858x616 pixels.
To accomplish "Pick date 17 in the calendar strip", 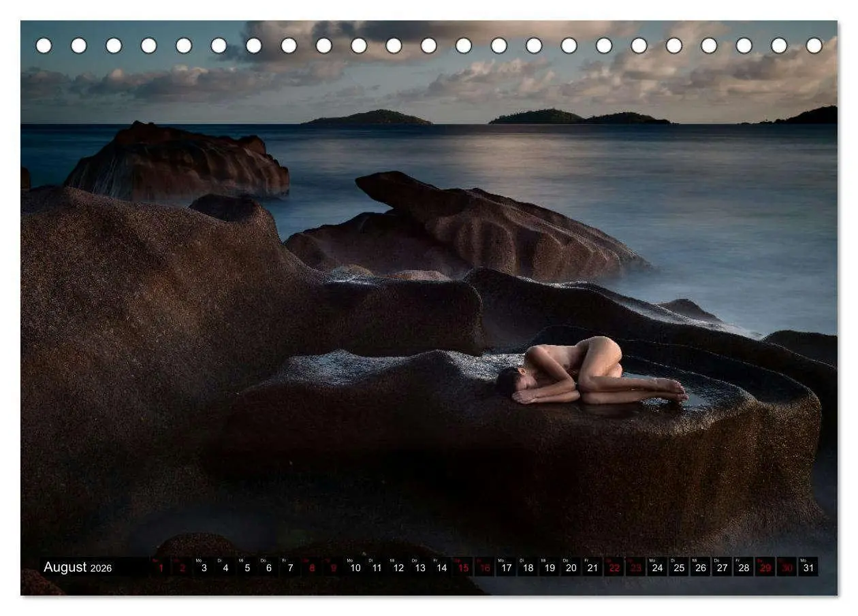I will coord(506,566).
